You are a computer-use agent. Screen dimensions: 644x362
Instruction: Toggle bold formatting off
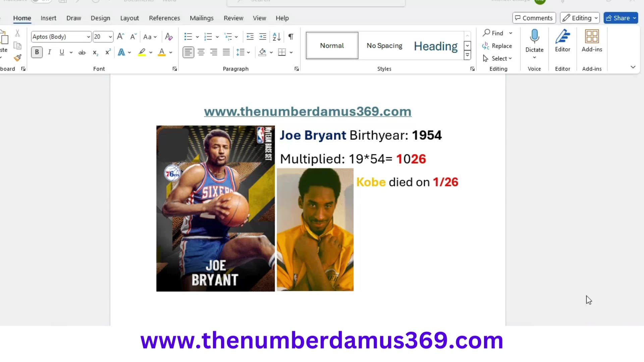(x=37, y=52)
